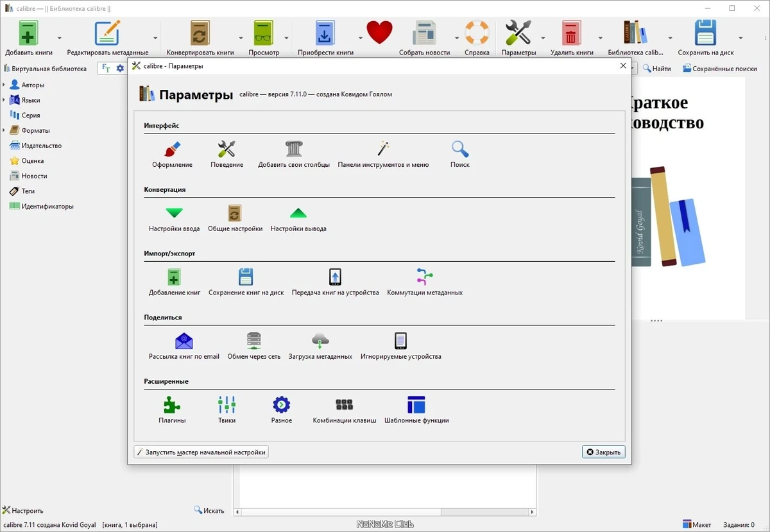Click Просмотр toolbar button
Image resolution: width=770 pixels, height=532 pixels.
point(264,38)
